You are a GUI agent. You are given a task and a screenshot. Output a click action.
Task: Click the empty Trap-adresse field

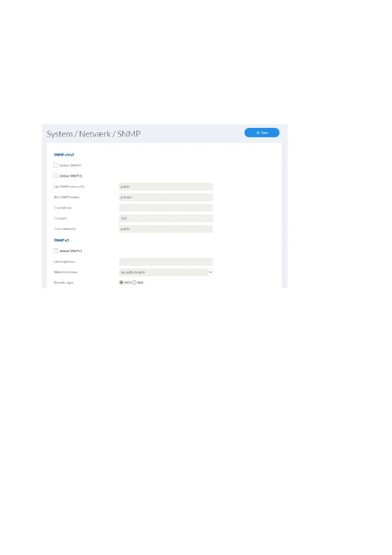[x=166, y=208]
